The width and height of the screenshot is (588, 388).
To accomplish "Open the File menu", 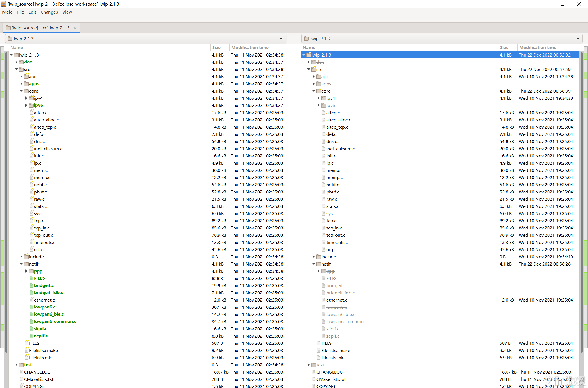I will [x=21, y=12].
